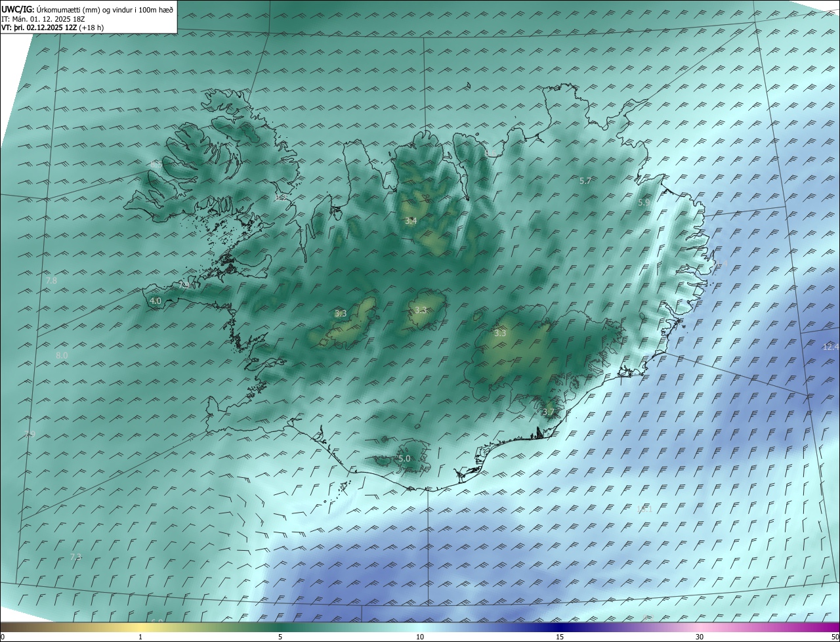Click the 5.9 value label on the map
Image resolution: width=840 pixels, height=642 pixels.
click(x=643, y=203)
